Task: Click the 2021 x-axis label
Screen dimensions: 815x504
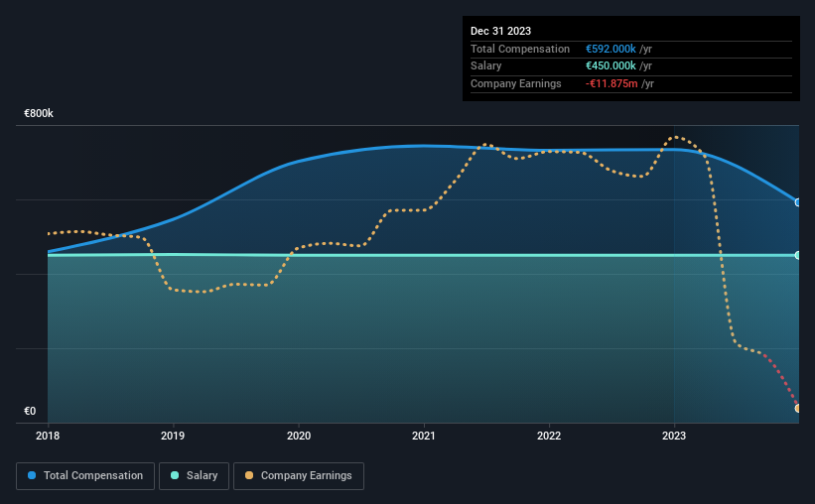Action: [x=424, y=436]
